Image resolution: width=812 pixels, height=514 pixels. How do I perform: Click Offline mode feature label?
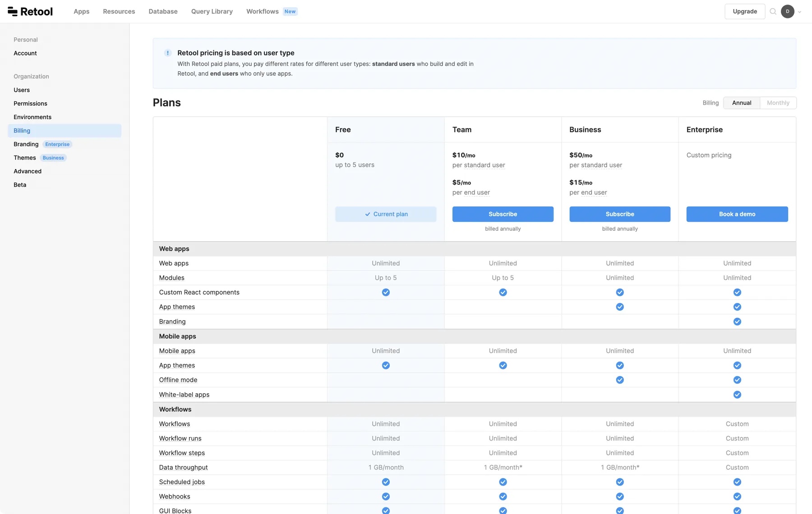pyautogui.click(x=178, y=380)
